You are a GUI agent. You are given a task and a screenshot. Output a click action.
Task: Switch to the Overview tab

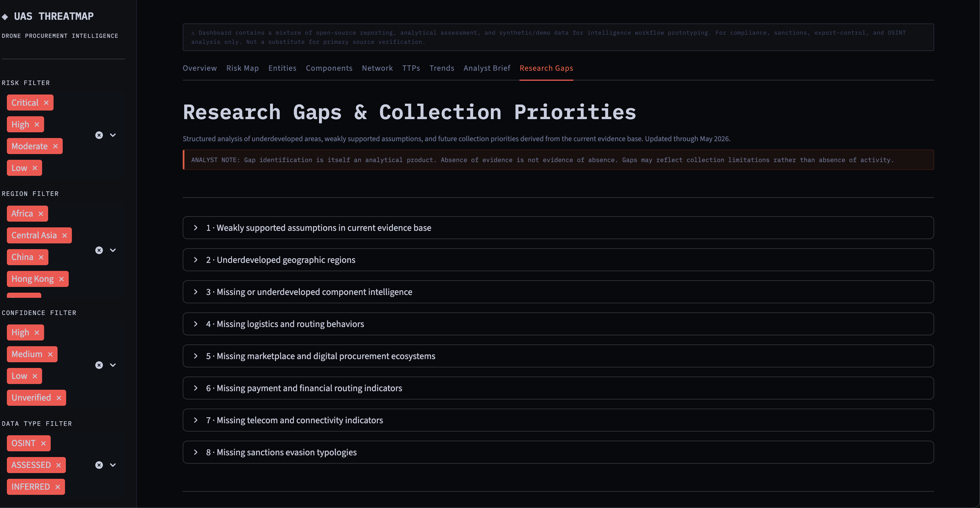pyautogui.click(x=200, y=68)
